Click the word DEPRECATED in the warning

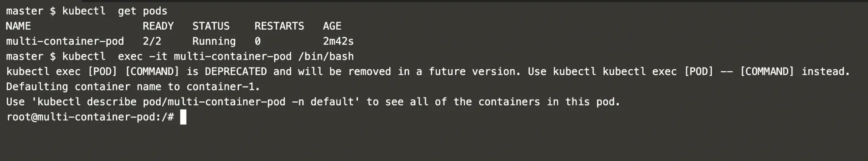236,71
